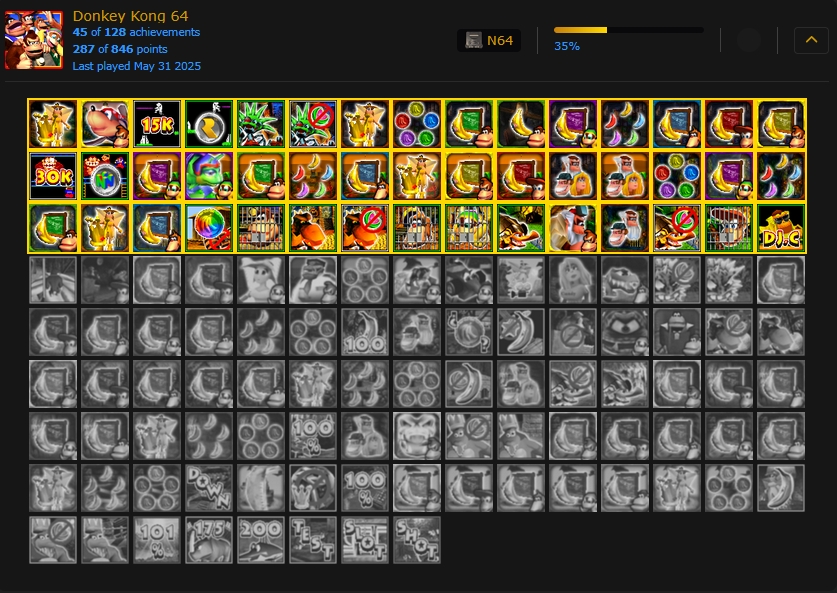Open the locked 100 banana achievement badge

(365, 332)
